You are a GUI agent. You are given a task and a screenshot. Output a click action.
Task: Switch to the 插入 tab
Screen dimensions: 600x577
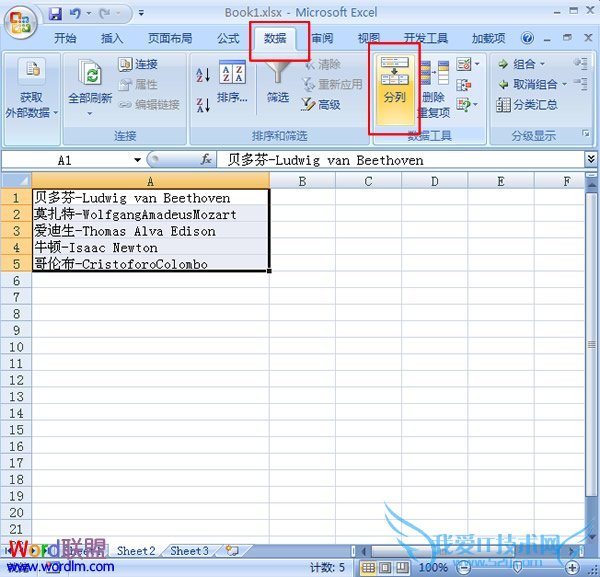coord(112,38)
